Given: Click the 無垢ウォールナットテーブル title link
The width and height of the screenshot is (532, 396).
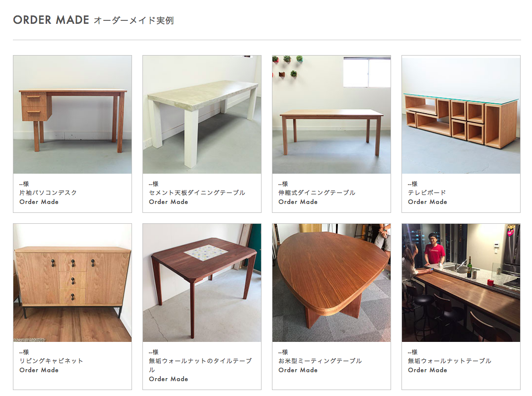Looking at the screenshot, I should coord(450,361).
